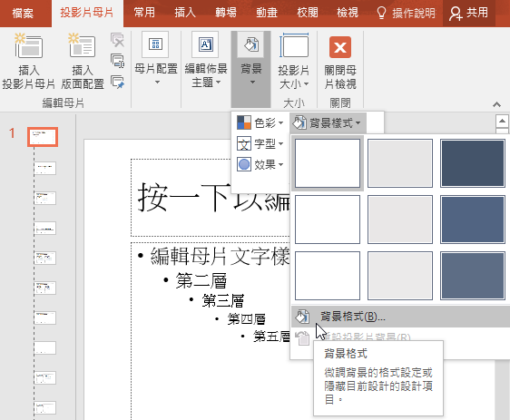This screenshot has height=420, width=510.
Task: Collapse the ribbon with the chevron arrow
Action: point(496,104)
